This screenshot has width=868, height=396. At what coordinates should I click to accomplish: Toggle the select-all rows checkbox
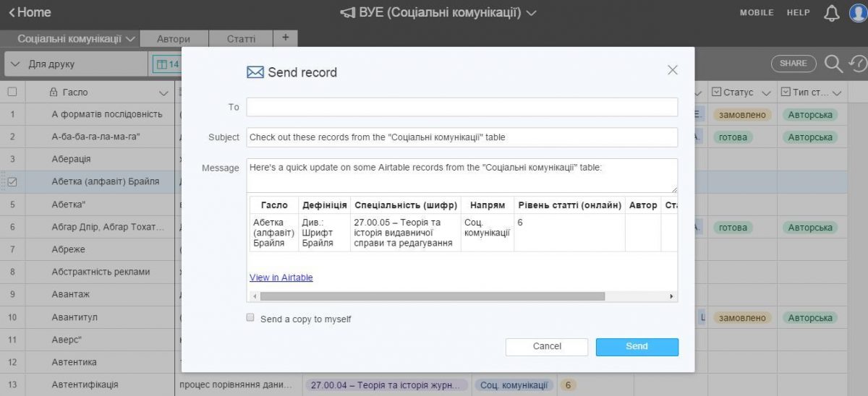click(12, 92)
